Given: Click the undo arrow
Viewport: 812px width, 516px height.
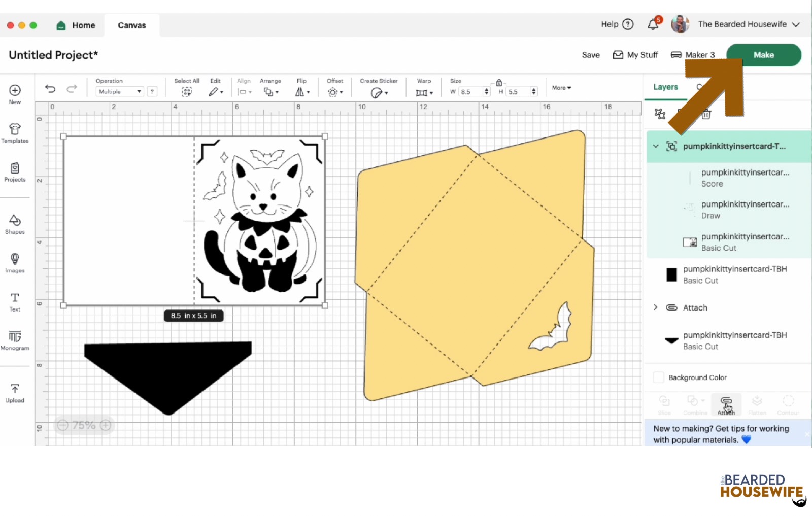Looking at the screenshot, I should 50,89.
